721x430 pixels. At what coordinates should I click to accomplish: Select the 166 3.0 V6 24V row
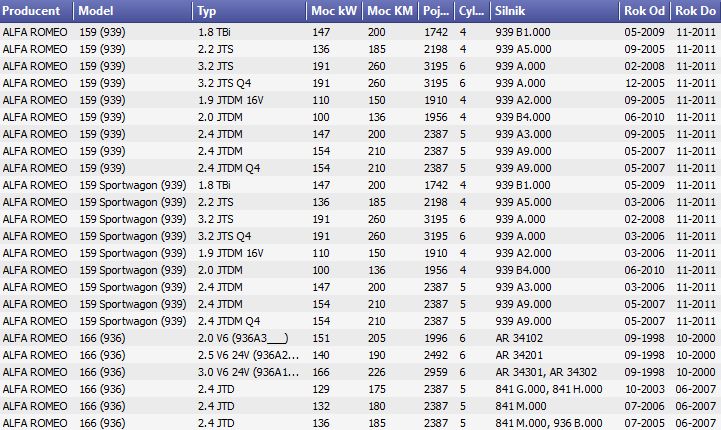point(360,372)
